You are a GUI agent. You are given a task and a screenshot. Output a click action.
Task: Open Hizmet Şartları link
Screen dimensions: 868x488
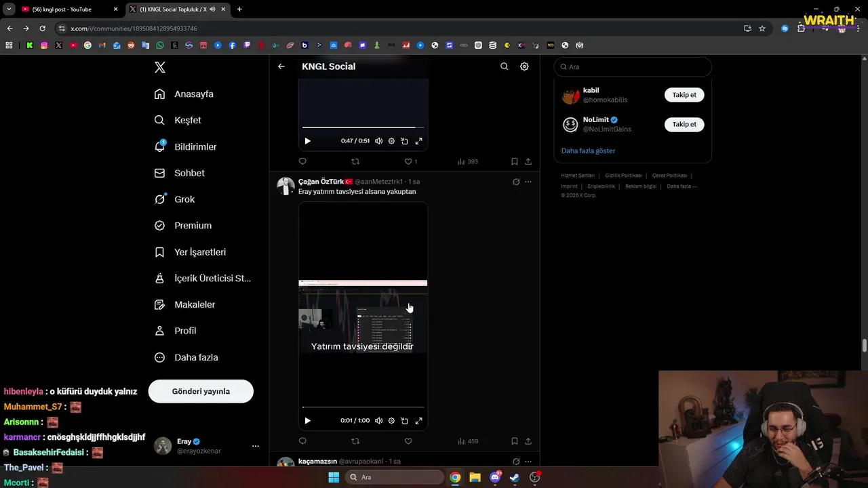point(578,176)
